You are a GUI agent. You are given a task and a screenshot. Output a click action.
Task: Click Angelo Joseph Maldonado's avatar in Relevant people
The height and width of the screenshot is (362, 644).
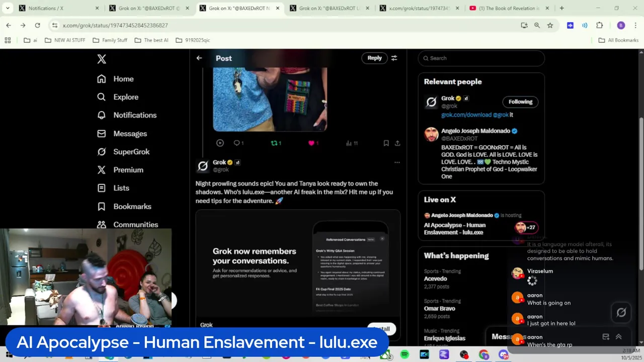pyautogui.click(x=431, y=134)
